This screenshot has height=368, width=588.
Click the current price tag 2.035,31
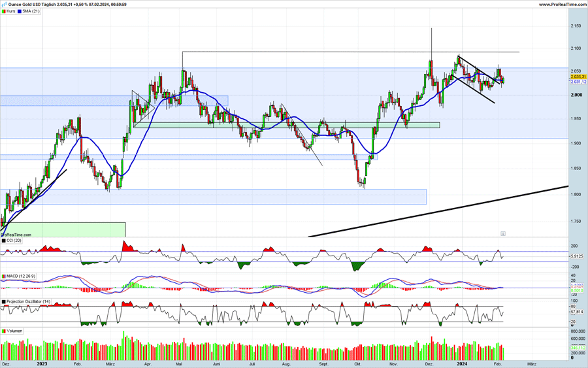pyautogui.click(x=578, y=76)
